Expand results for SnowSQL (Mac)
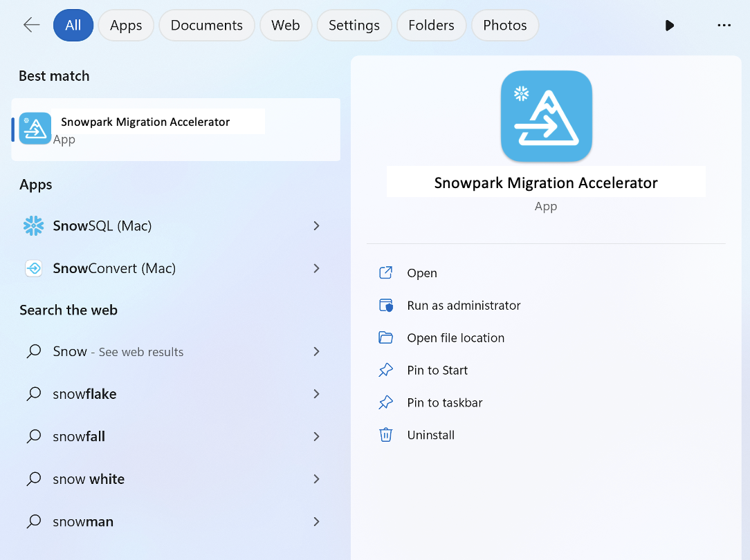The height and width of the screenshot is (560, 750). pyautogui.click(x=316, y=226)
